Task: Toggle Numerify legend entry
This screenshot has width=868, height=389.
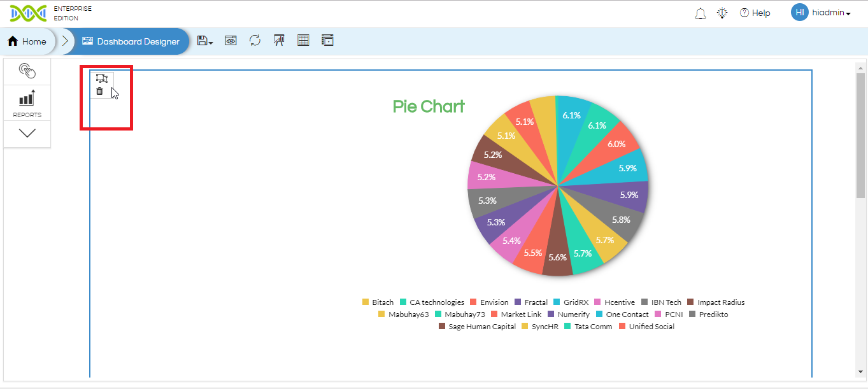Action: 568,315
